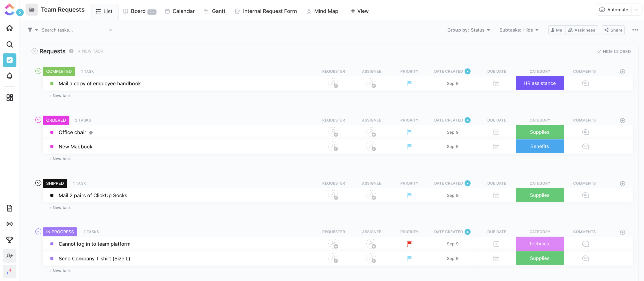Open the Home icon in sidebar
Screen dimensions: 644x281
(x=10, y=28)
